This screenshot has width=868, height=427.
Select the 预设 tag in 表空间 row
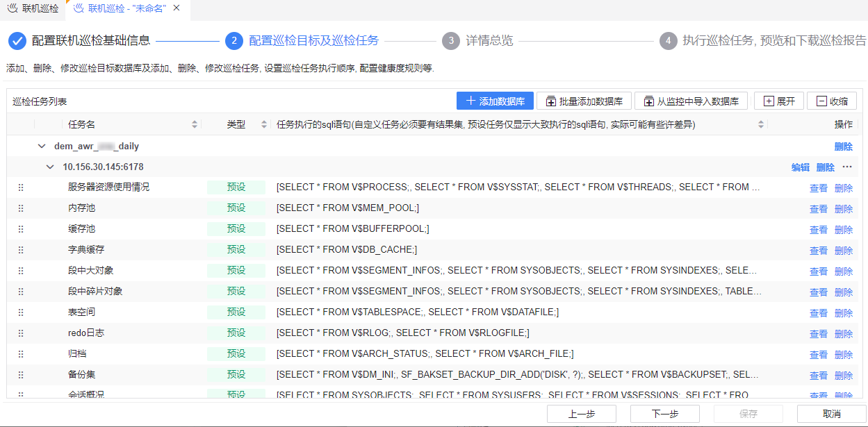236,312
